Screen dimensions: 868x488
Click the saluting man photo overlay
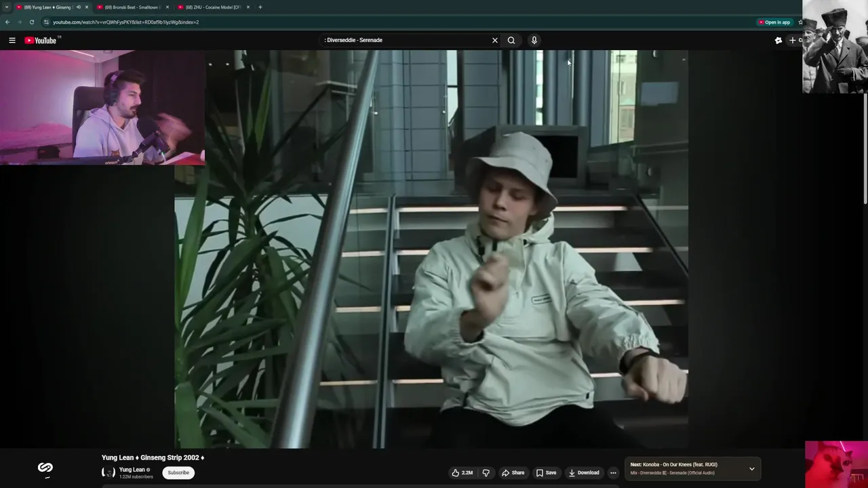click(x=835, y=47)
